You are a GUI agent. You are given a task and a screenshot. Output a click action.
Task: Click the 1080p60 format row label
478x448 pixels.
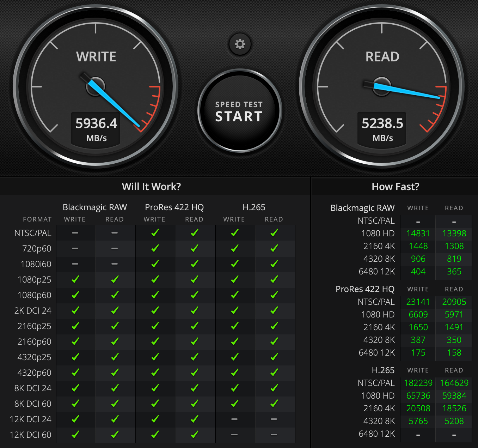click(35, 295)
